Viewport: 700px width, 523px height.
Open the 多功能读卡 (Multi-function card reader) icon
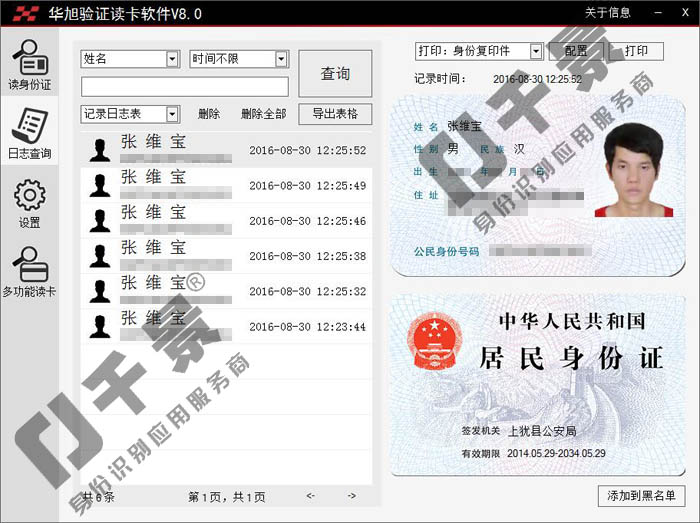pos(29,271)
